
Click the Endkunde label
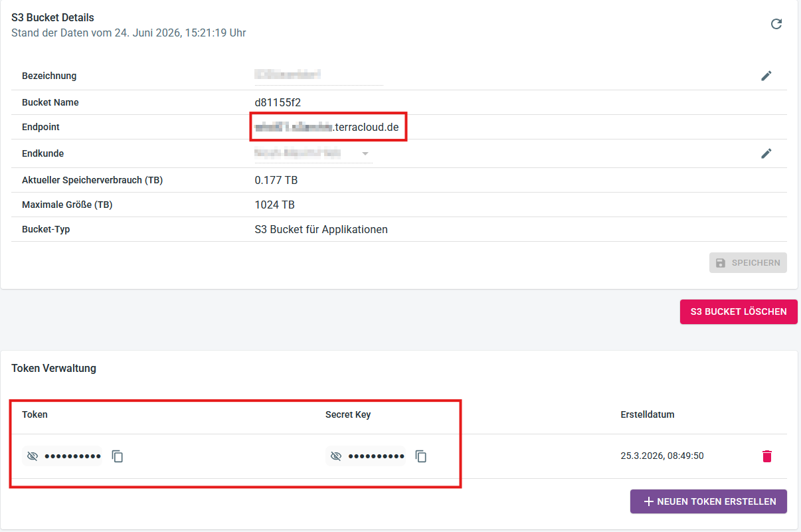[x=43, y=153]
